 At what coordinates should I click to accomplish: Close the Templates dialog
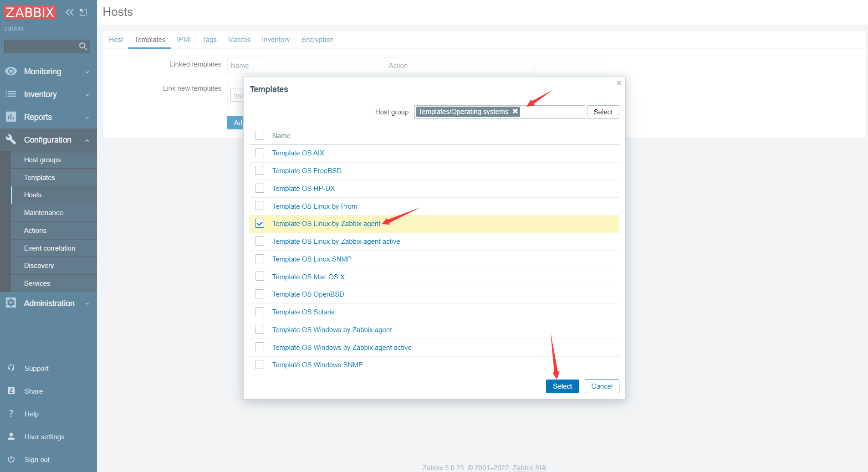pos(619,83)
